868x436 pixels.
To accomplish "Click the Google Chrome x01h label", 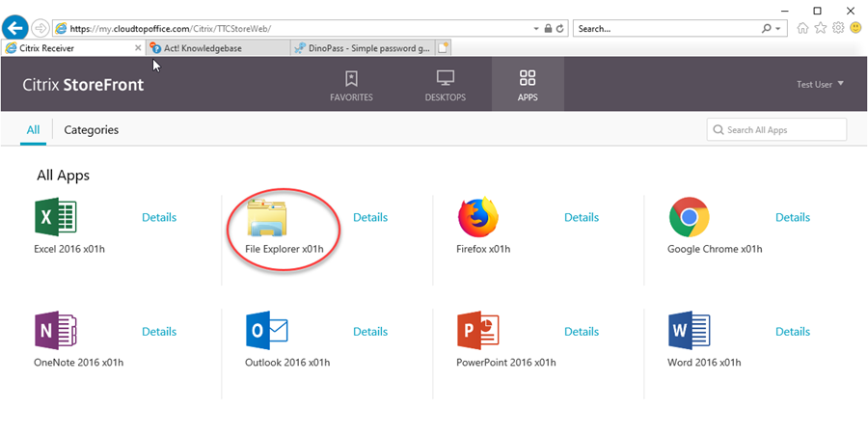I will tap(715, 249).
